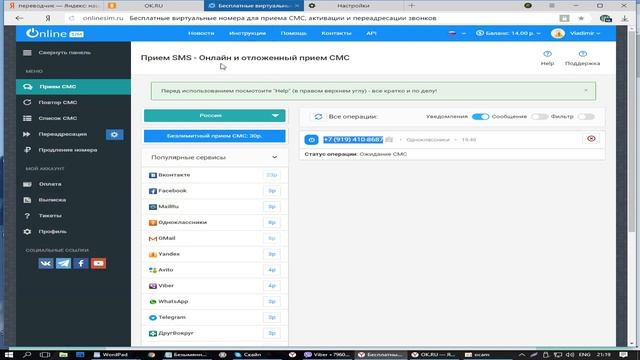This screenshot has width=640, height=360.
Task: Select the Одноклассники service
Action: click(x=215, y=222)
